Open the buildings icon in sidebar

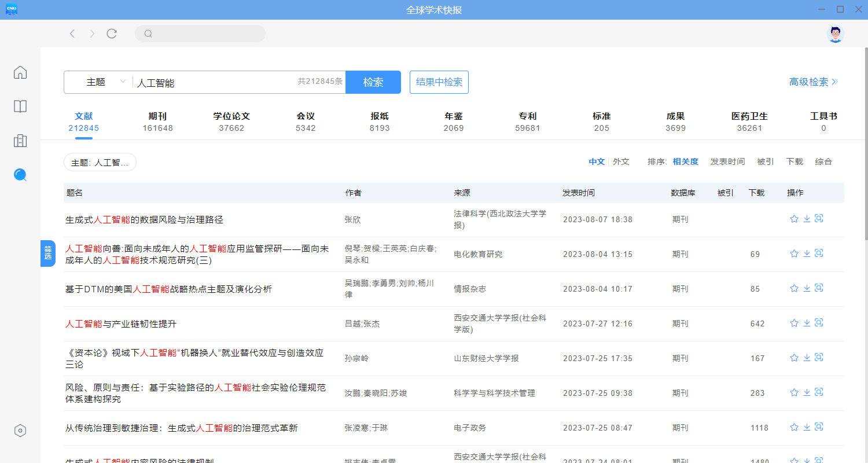tap(20, 141)
